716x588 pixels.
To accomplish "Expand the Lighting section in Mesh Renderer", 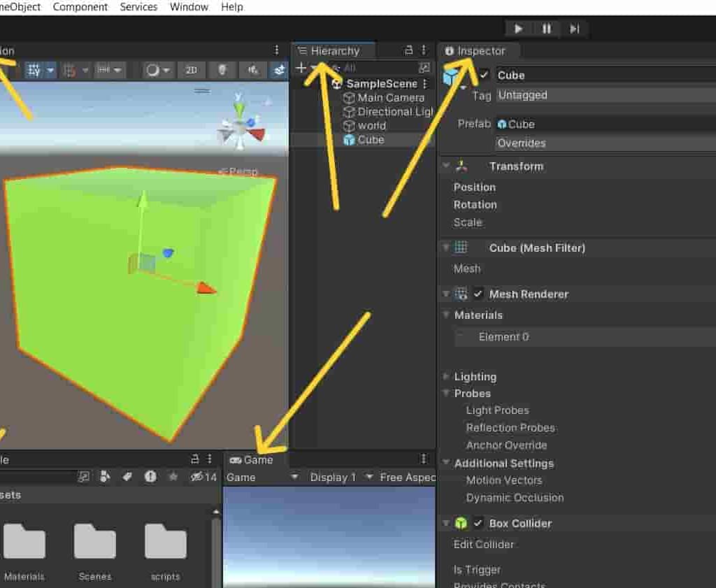I will pos(446,377).
